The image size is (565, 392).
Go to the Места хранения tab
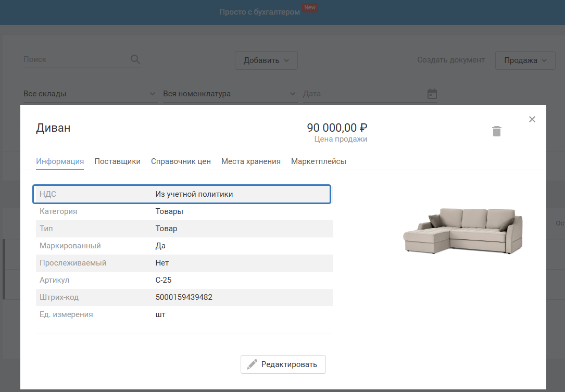(x=250, y=161)
